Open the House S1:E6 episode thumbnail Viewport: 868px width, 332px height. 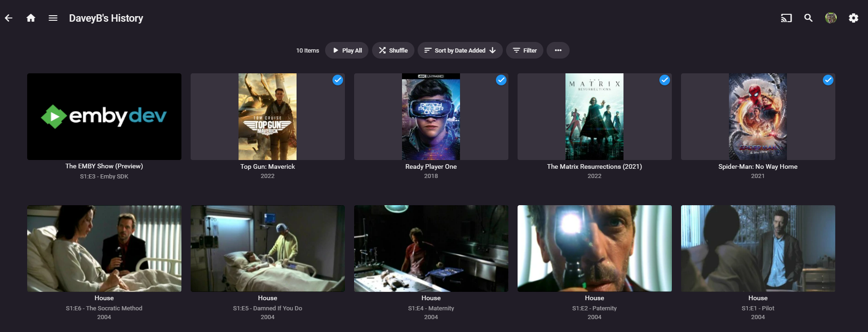pyautogui.click(x=104, y=249)
